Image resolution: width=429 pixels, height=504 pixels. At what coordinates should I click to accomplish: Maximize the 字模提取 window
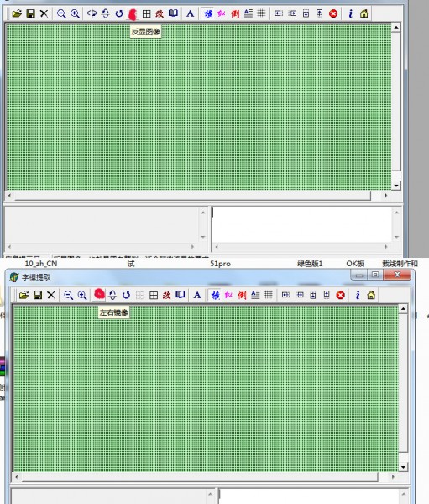374,275
